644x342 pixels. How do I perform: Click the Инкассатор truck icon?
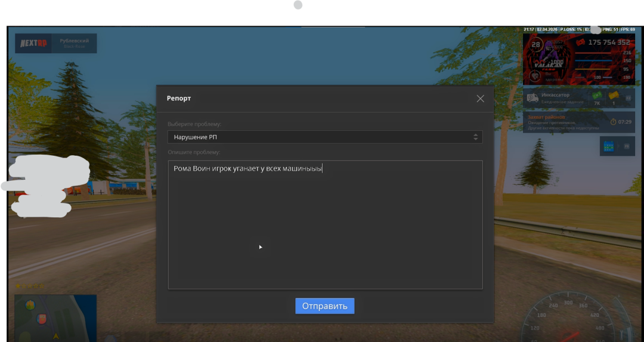pyautogui.click(x=532, y=98)
